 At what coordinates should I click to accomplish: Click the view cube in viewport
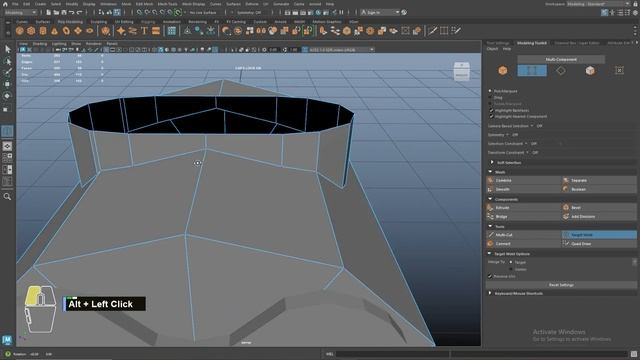pos(462,72)
